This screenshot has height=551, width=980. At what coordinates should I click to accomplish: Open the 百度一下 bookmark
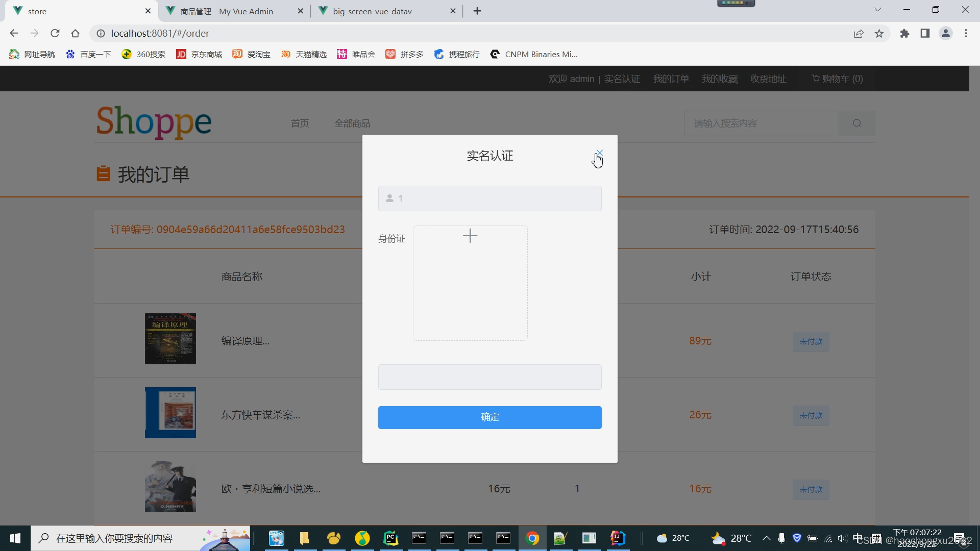coord(88,54)
